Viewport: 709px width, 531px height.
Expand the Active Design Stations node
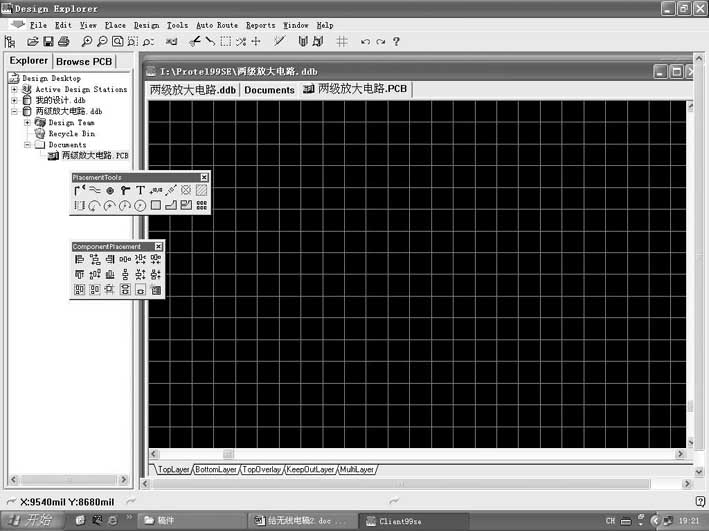click(x=14, y=89)
